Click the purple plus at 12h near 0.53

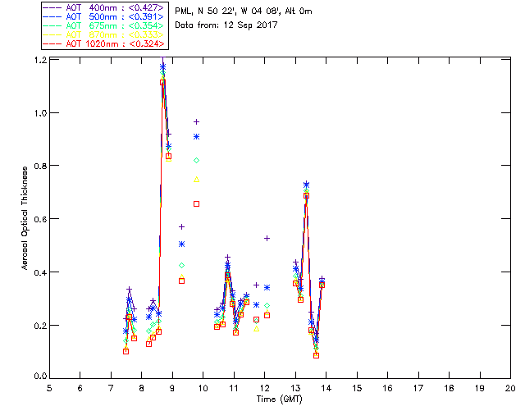(x=267, y=239)
